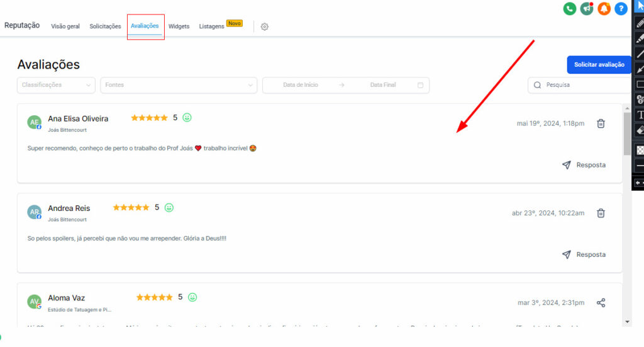Delete Ana Elisa Oliveira's review with trash icon
Screen dimensions: 644x347
601,123
